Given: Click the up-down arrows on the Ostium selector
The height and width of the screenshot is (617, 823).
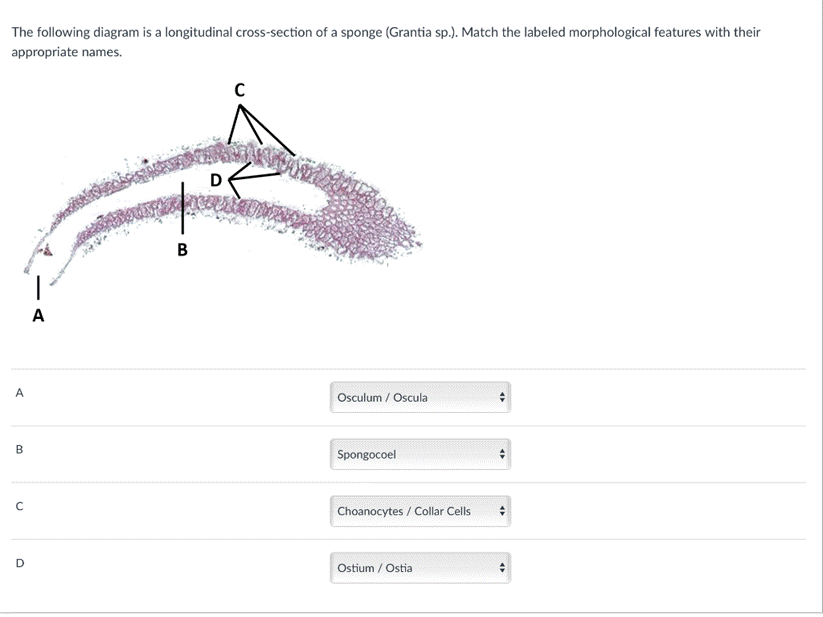Looking at the screenshot, I should (503, 568).
